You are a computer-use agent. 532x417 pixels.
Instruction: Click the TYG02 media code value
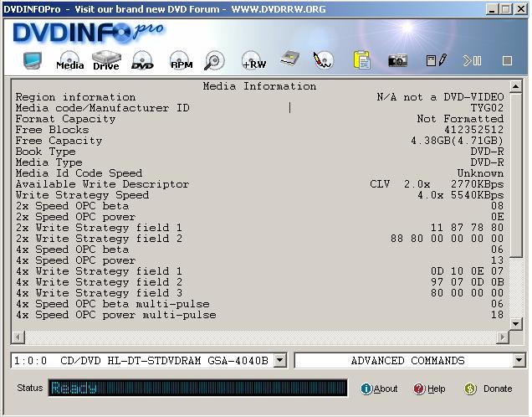(487, 108)
